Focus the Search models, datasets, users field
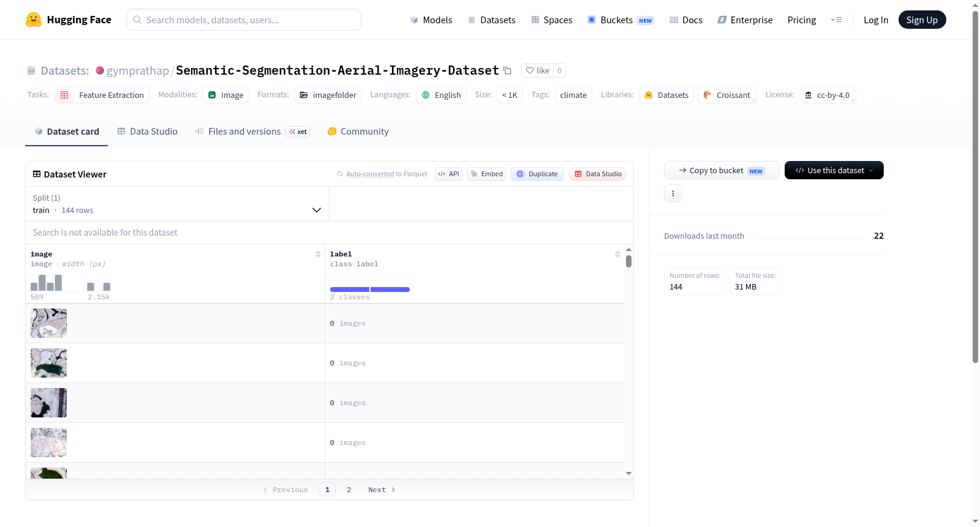This screenshot has height=527, width=980. point(244,20)
